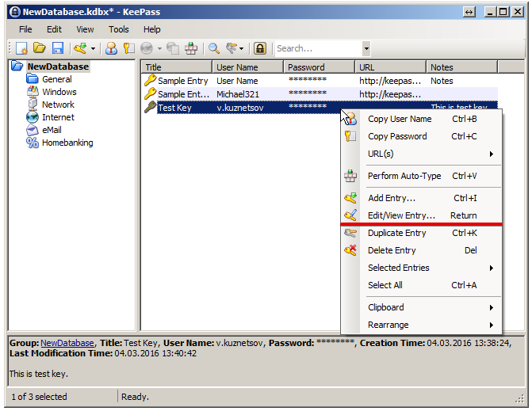This screenshot has height=411, width=532.
Task: Open the Add Entry toolbar dropdown arrow
Action: [93, 48]
